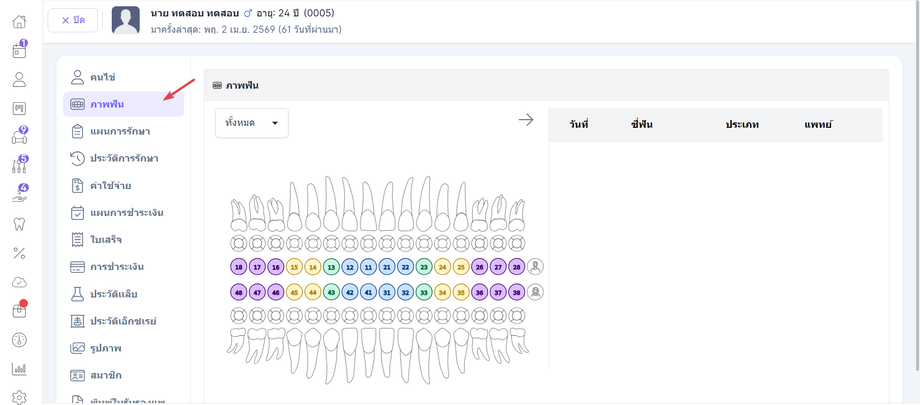The width and height of the screenshot is (920, 405).
Task: Open the home icon in left sidebar
Action: [x=19, y=22]
